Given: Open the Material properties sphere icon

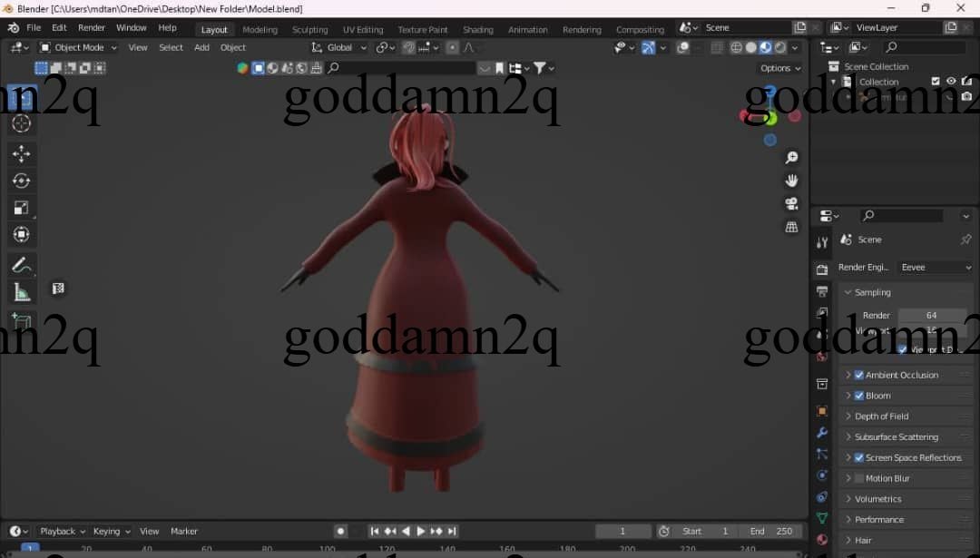Looking at the screenshot, I should coord(822,539).
